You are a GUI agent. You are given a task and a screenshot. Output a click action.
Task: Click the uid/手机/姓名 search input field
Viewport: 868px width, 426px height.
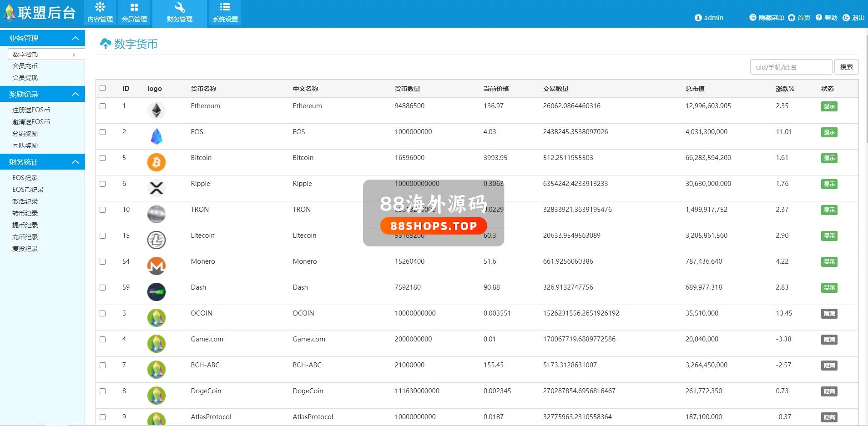(791, 67)
